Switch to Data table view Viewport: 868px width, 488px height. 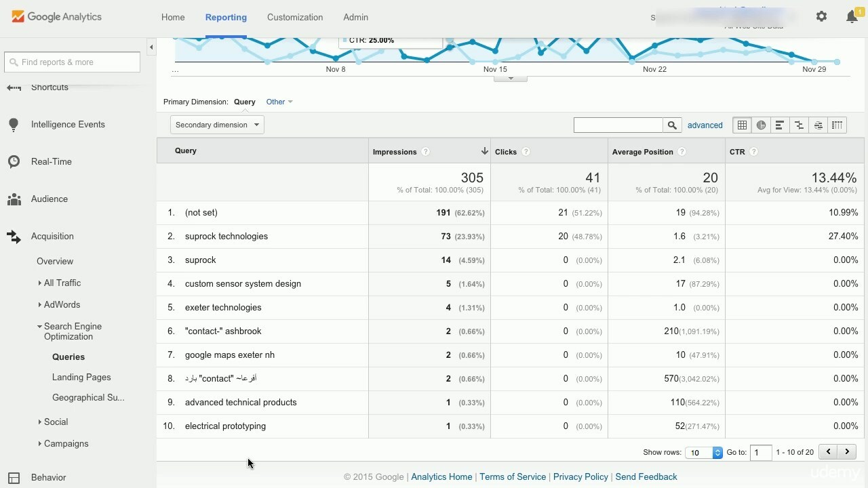pyautogui.click(x=743, y=125)
